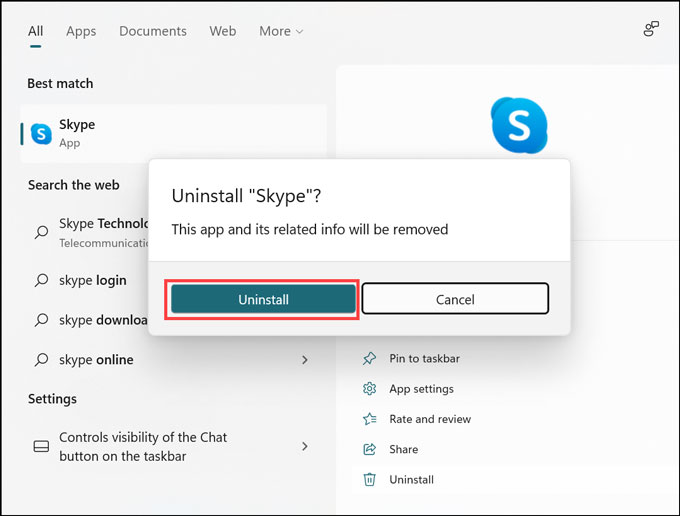
Task: Select the Skype app best match result
Action: (173, 134)
